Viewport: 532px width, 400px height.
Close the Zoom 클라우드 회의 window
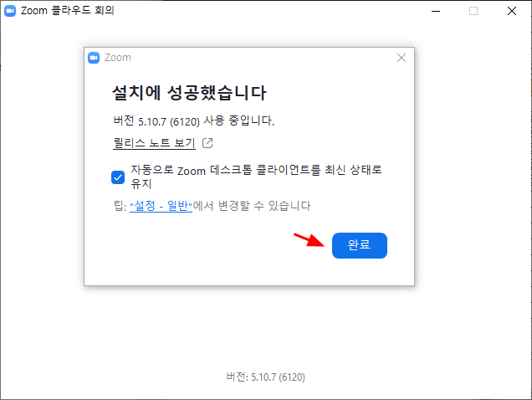(512, 11)
